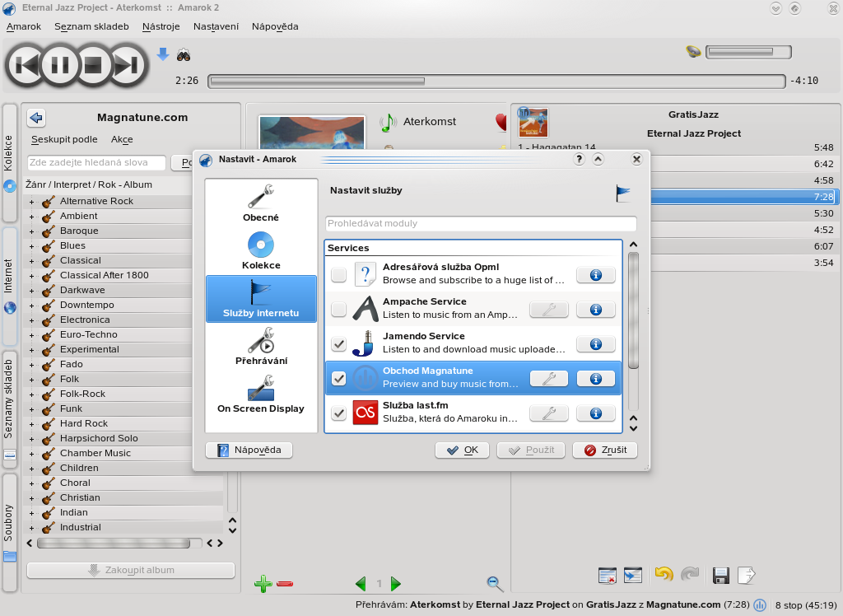This screenshot has height=616, width=843.
Task: Select the Přehrávání settings category
Action: (x=261, y=347)
